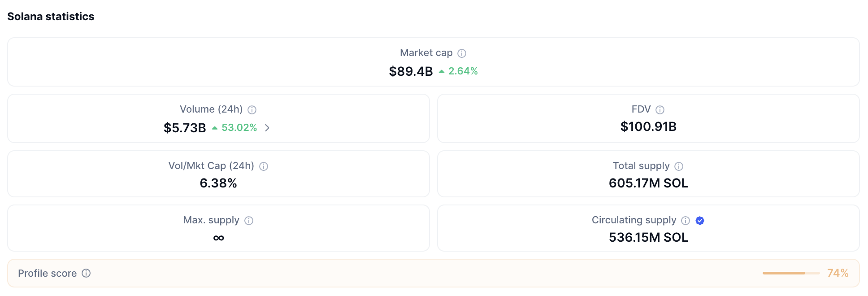Image resolution: width=868 pixels, height=296 pixels.
Task: Click the Profile score progress bar
Action: 791,273
